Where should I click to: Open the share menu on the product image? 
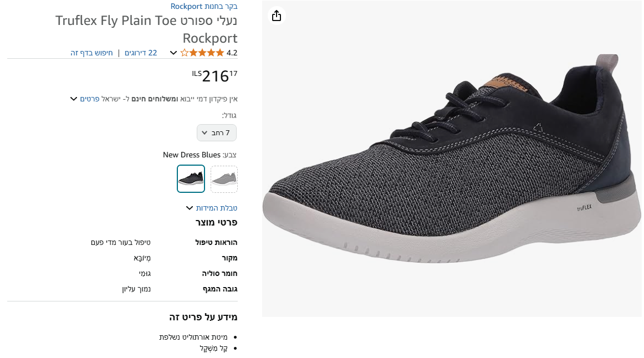(x=276, y=16)
